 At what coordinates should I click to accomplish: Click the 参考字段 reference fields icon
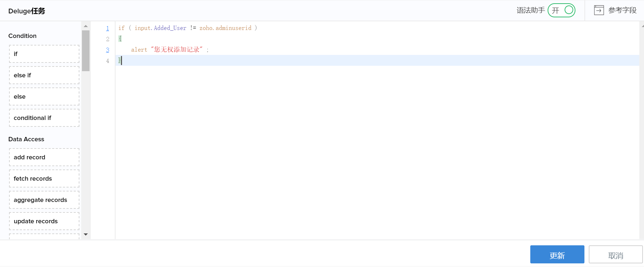(x=599, y=10)
